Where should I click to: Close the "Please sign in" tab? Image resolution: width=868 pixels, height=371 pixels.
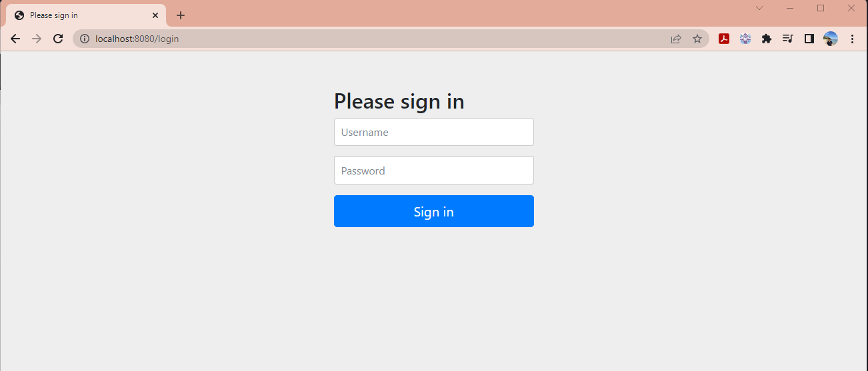(155, 15)
